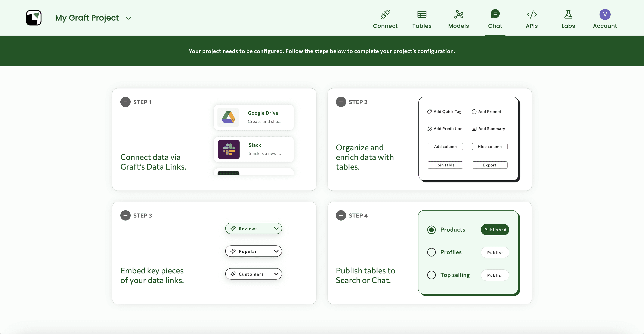Open the Models network icon
The height and width of the screenshot is (334, 644).
458,15
